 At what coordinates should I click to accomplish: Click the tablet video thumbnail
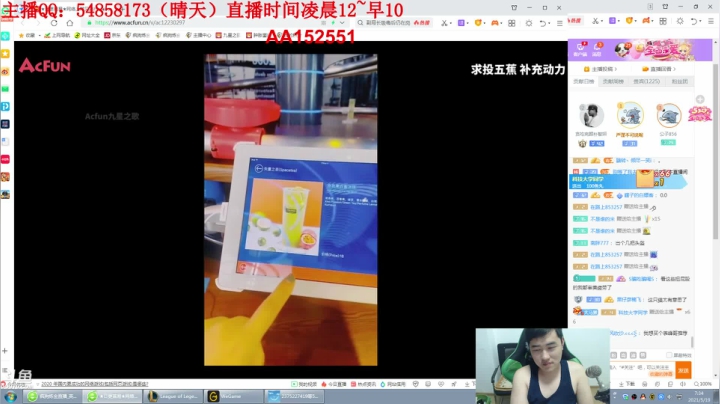click(291, 210)
